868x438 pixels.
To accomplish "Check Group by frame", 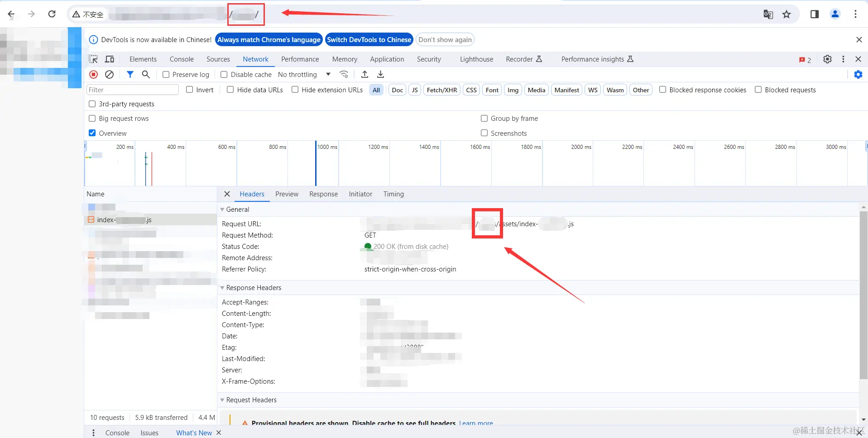I will (x=484, y=119).
